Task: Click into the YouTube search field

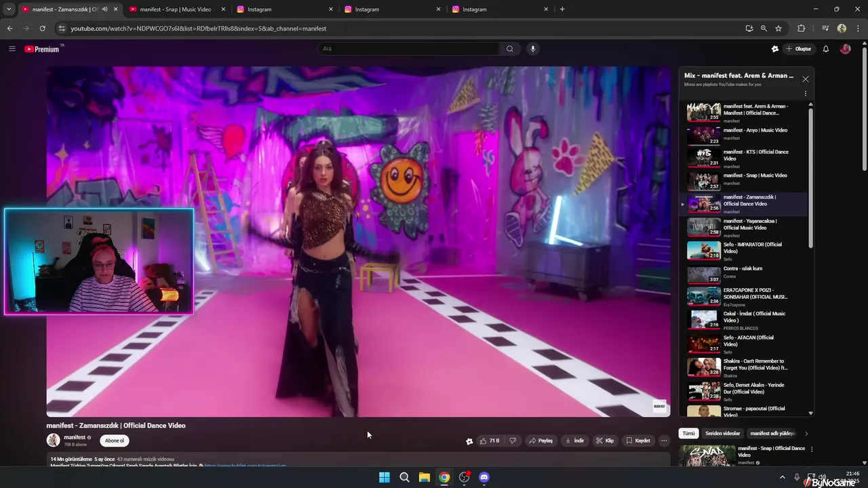Action: pyautogui.click(x=409, y=49)
